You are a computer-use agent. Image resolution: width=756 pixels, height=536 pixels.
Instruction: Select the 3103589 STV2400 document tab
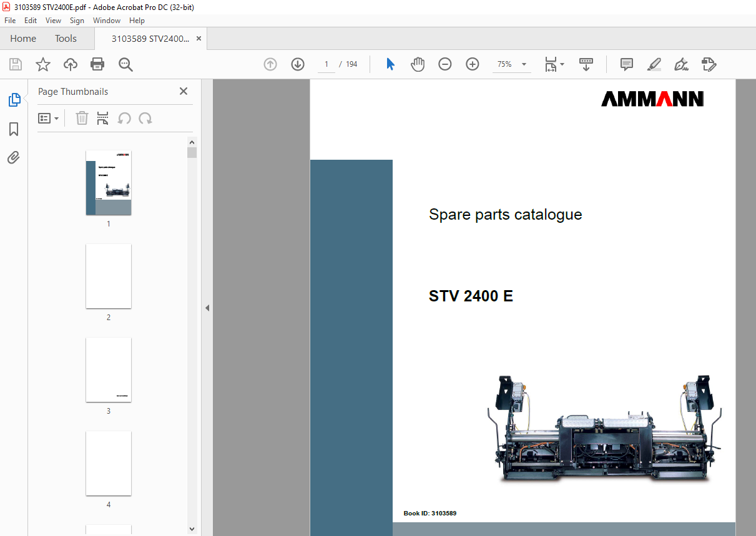coord(150,39)
